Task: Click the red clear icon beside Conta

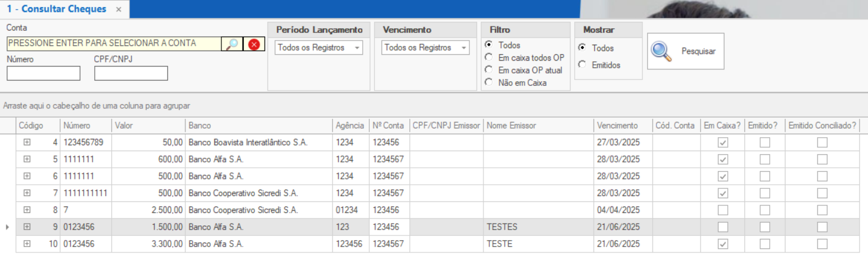Action: [x=254, y=44]
